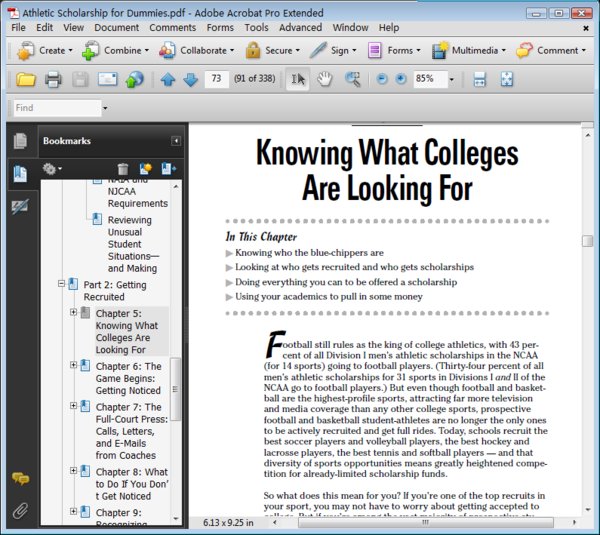Collapse the Part 2: Getting Recruited bookmark
600x535 pixels.
pos(62,284)
